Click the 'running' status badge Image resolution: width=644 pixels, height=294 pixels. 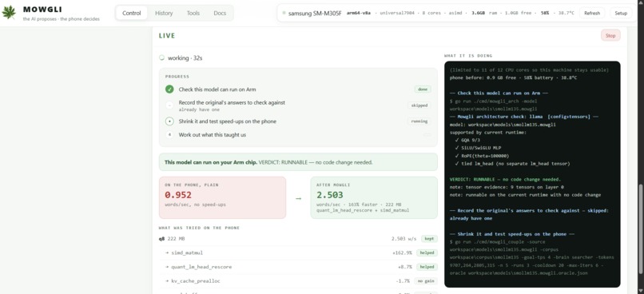(419, 121)
